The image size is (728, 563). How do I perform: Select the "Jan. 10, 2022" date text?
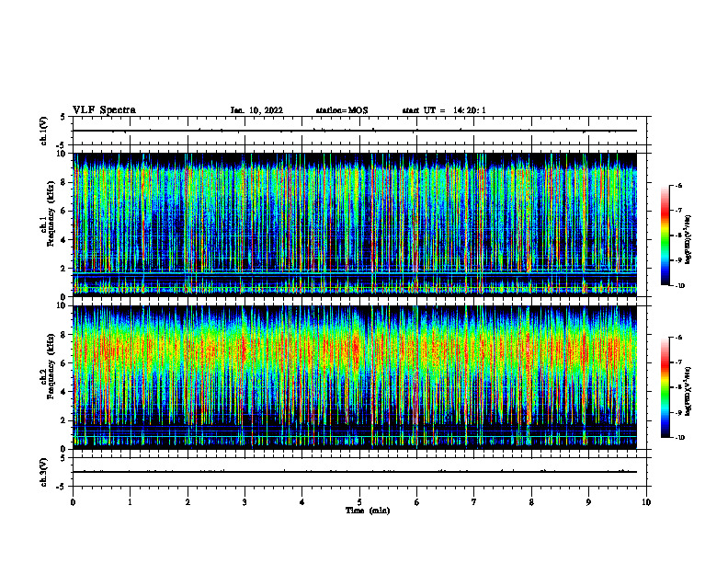(256, 110)
